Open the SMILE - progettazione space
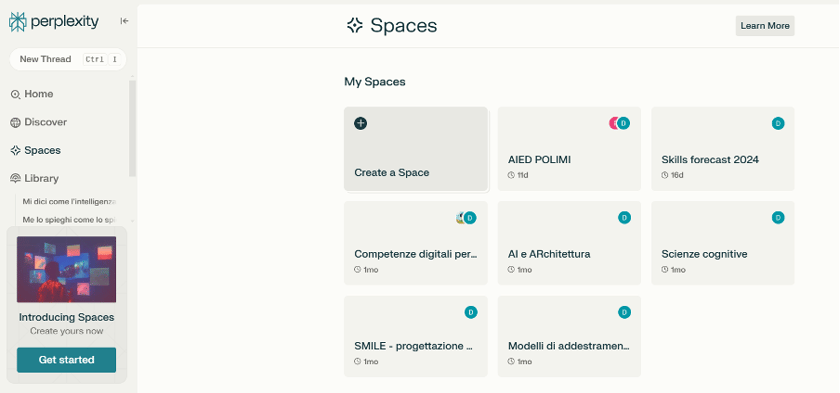 (416, 336)
